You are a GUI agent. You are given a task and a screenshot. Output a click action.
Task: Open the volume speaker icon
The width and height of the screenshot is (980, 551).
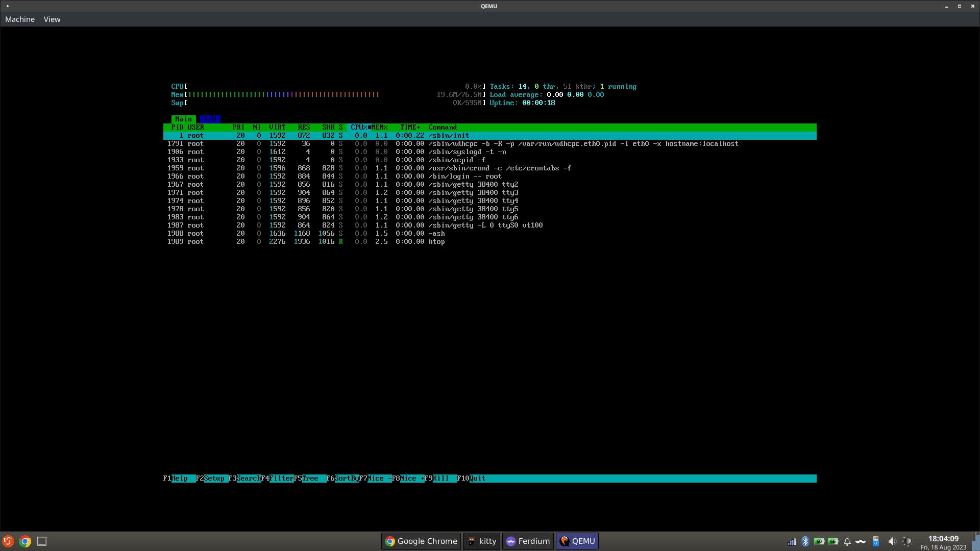[x=892, y=541]
